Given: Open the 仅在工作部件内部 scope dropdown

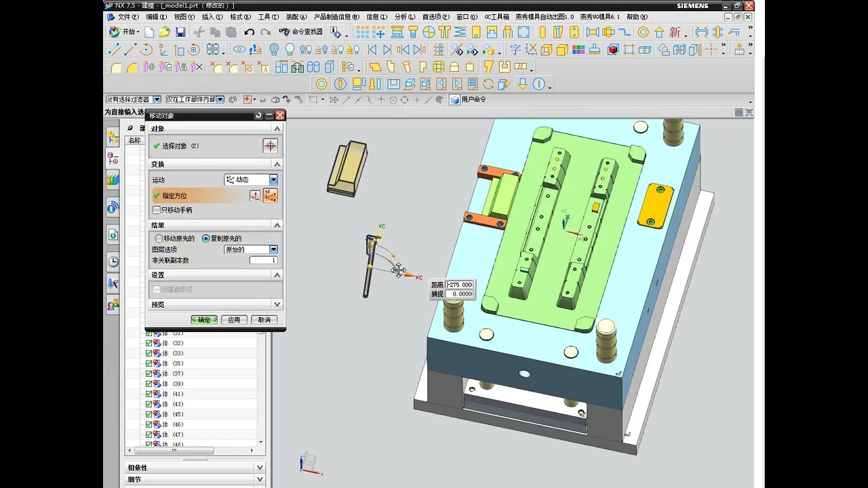Looking at the screenshot, I should (195, 100).
